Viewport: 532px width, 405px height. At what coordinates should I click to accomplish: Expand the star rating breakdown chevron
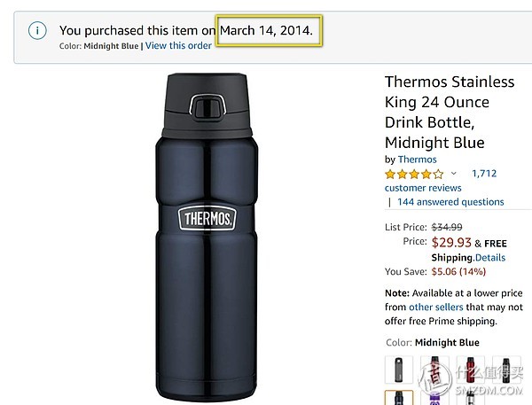click(x=453, y=174)
